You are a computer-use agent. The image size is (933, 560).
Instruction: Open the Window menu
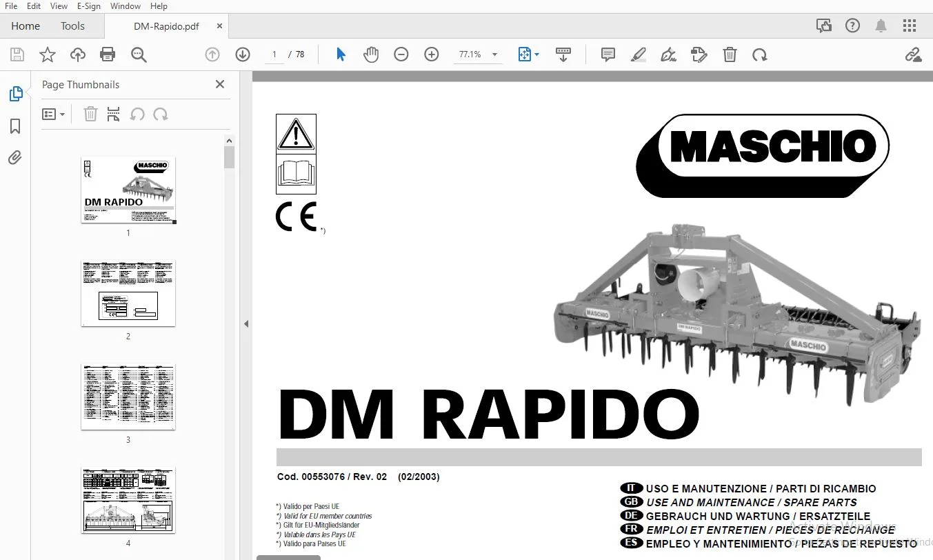126,6
